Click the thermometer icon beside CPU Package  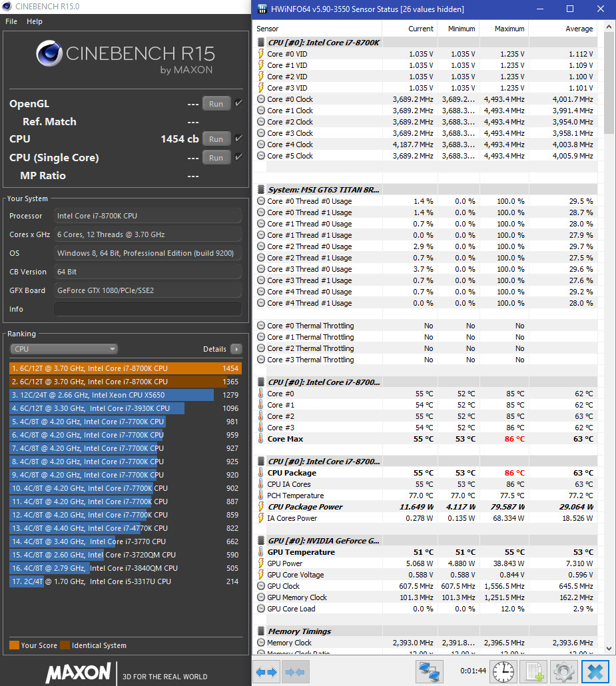(x=261, y=473)
